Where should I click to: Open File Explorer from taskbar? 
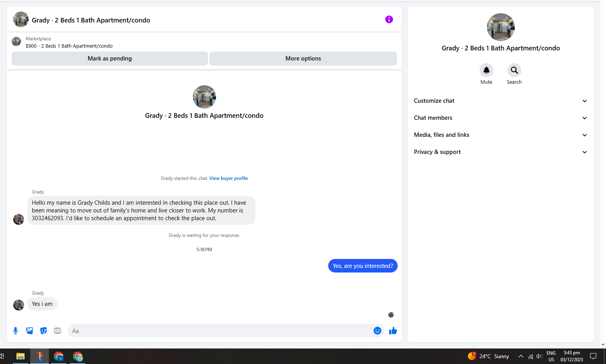20,356
